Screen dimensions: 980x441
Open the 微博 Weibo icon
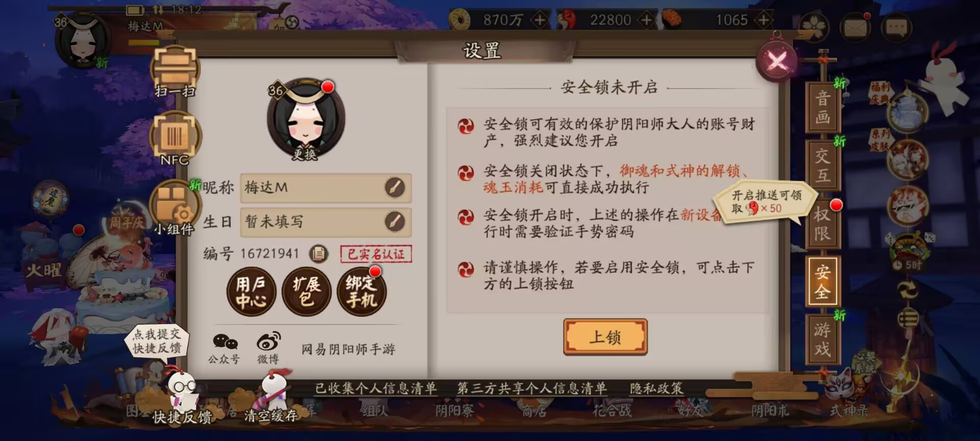point(268,348)
